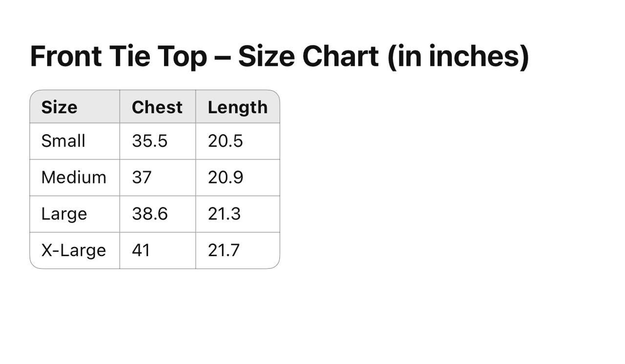Click the 20.9 length value
The height and width of the screenshot is (364, 625).
pos(225,178)
